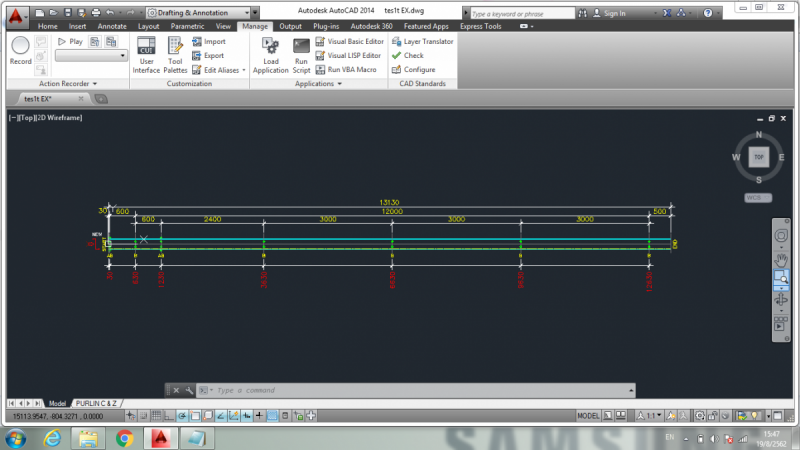Toggle Lineweight display in status bar
Viewport: 800px width, 450px height.
tap(259, 416)
